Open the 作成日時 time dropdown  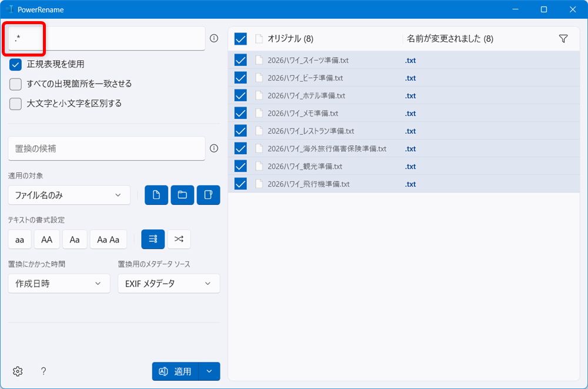[59, 283]
